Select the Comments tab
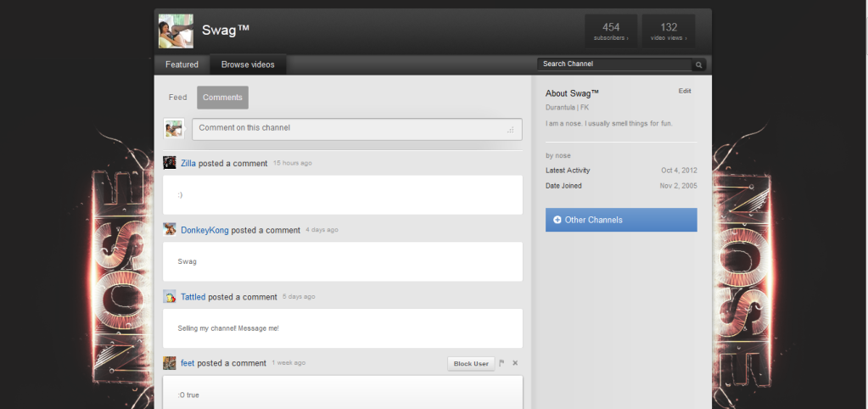868x409 pixels. 222,98
